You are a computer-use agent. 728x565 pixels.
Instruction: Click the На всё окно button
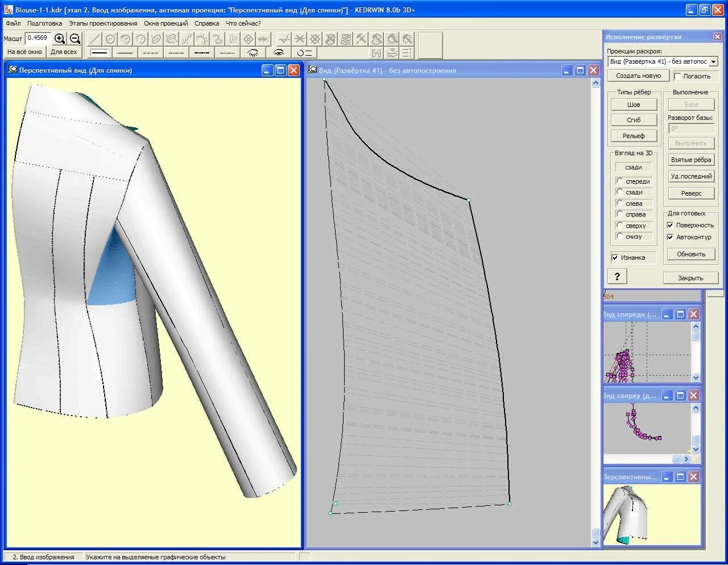24,52
